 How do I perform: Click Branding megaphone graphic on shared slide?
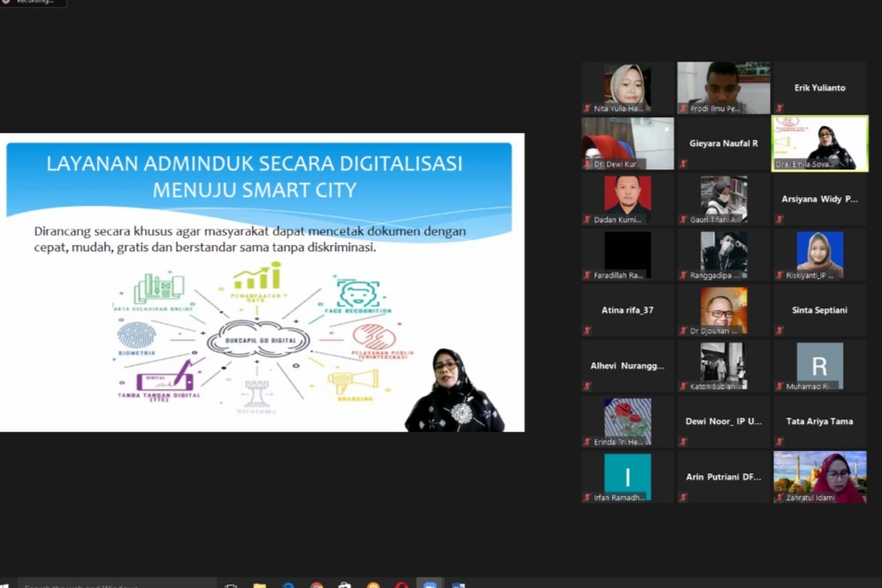click(354, 386)
